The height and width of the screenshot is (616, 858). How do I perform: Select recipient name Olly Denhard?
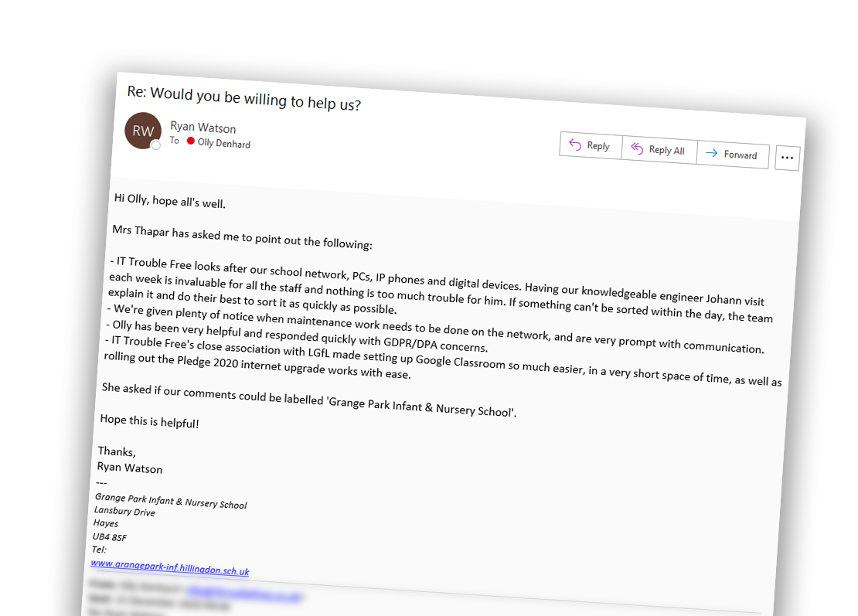224,143
